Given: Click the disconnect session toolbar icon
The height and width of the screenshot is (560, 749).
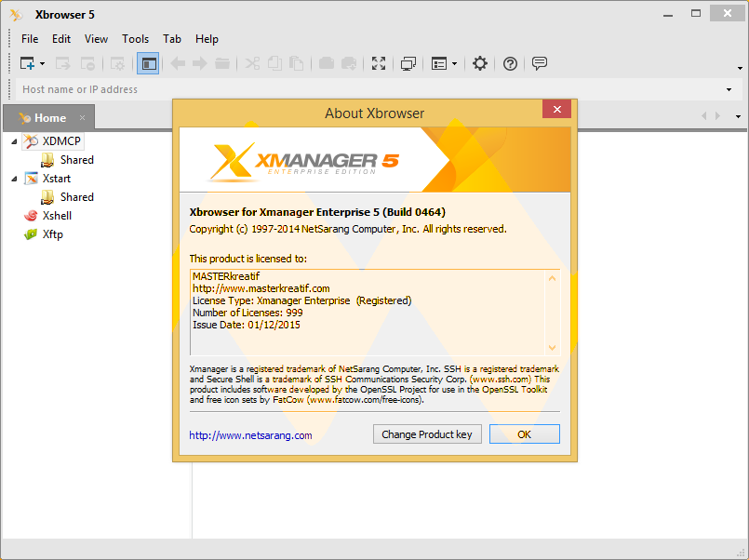Looking at the screenshot, I should point(87,63).
